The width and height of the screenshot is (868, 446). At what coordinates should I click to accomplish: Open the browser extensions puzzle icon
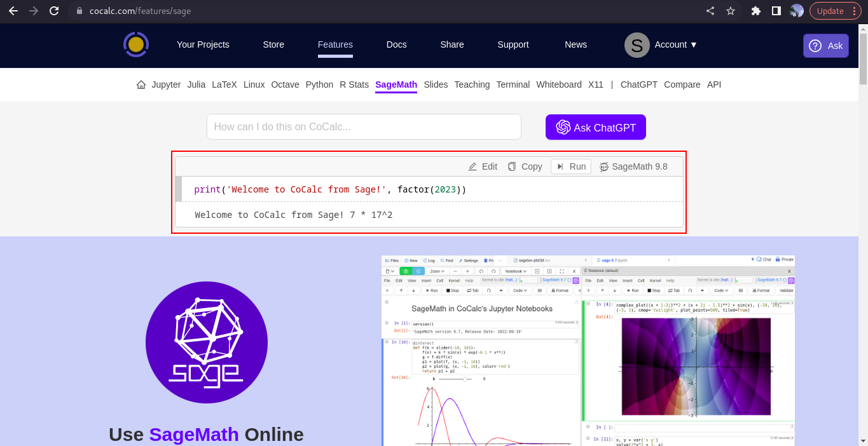tap(756, 11)
